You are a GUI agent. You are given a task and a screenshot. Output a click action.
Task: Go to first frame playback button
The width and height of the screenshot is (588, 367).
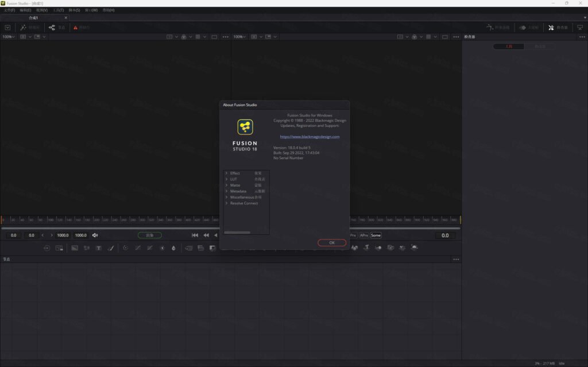coord(195,235)
